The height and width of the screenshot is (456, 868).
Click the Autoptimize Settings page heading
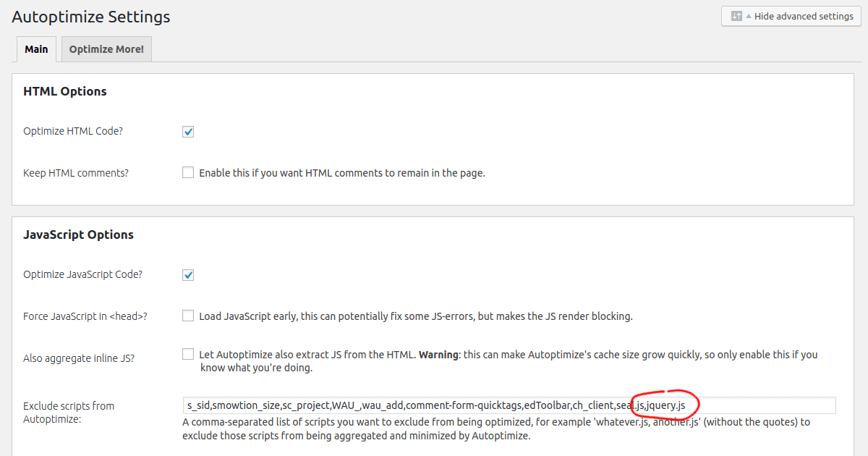(x=91, y=17)
